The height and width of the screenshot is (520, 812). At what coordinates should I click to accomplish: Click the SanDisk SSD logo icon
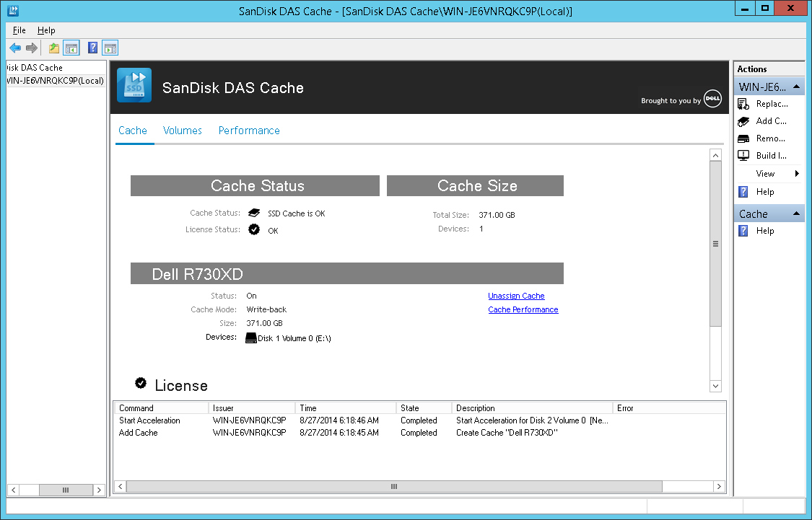pos(134,85)
